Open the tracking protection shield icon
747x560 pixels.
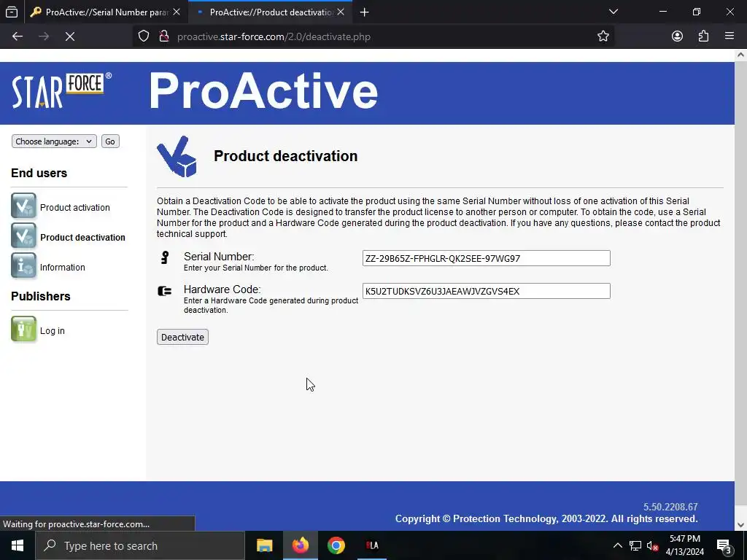(144, 36)
